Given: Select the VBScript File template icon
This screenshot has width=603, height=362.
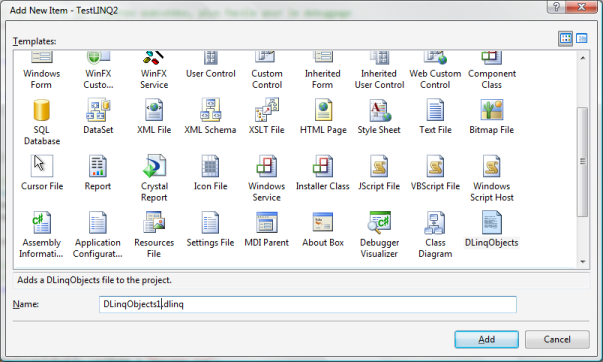Looking at the screenshot, I should 435,166.
